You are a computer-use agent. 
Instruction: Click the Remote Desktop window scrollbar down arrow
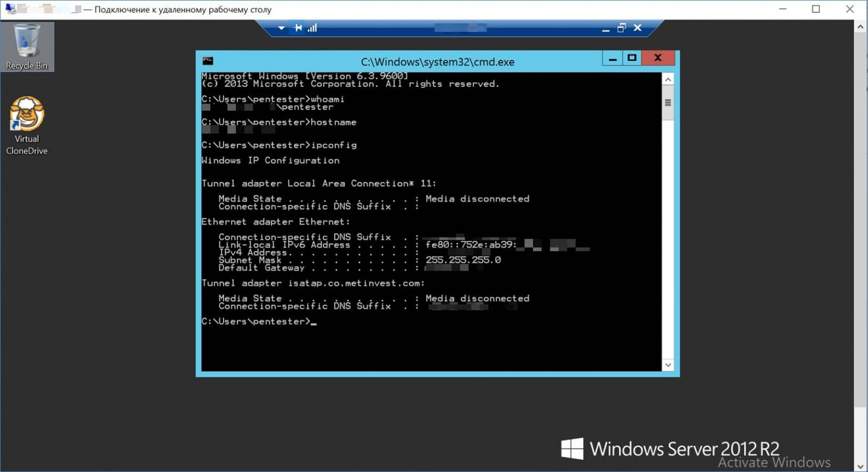[861, 466]
